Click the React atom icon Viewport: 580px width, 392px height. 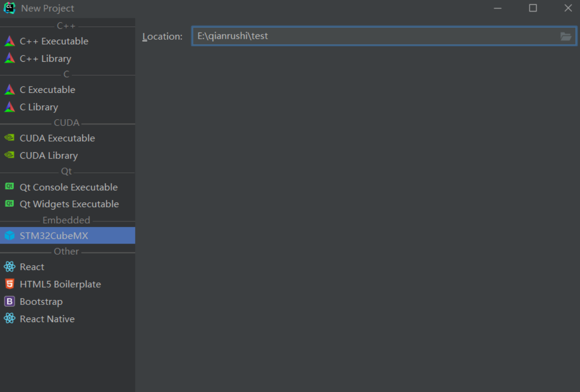coord(10,267)
